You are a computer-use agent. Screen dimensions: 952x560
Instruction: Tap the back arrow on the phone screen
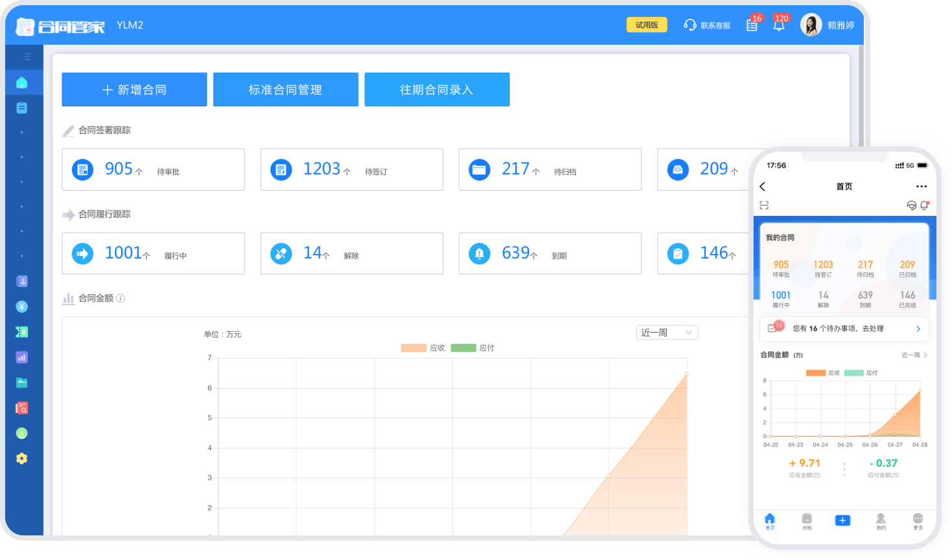click(x=763, y=187)
